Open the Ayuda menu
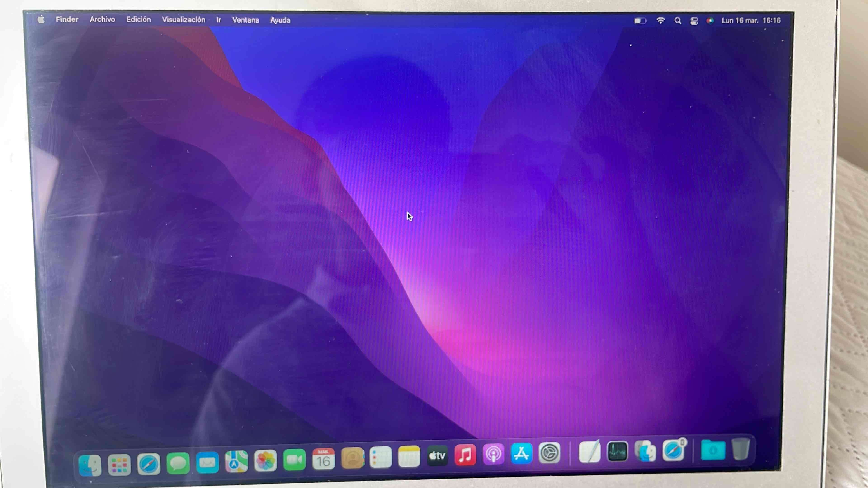 pos(280,20)
